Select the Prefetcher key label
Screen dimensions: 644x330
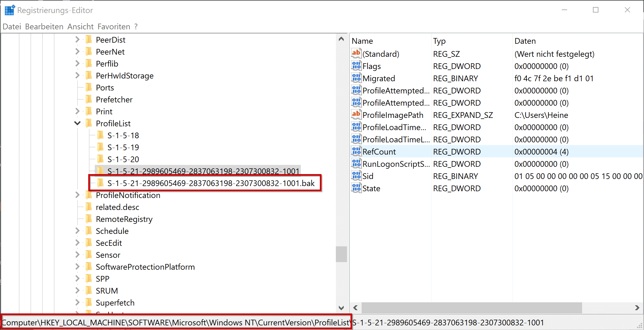click(x=114, y=100)
